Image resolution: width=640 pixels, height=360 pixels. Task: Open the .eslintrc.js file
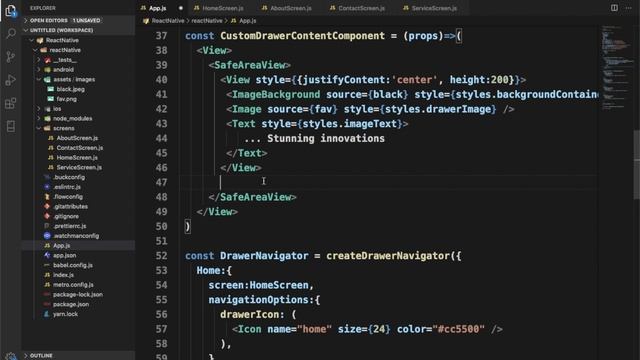coord(67,187)
